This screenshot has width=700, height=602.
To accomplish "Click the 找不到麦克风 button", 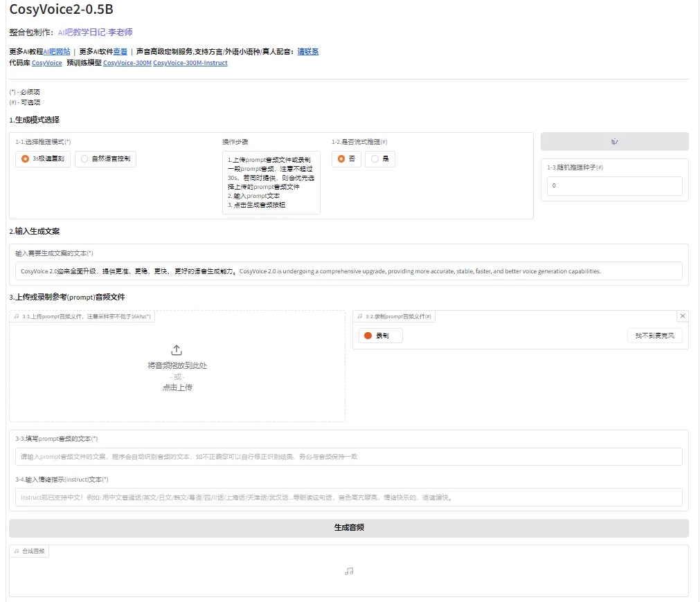I will click(654, 334).
